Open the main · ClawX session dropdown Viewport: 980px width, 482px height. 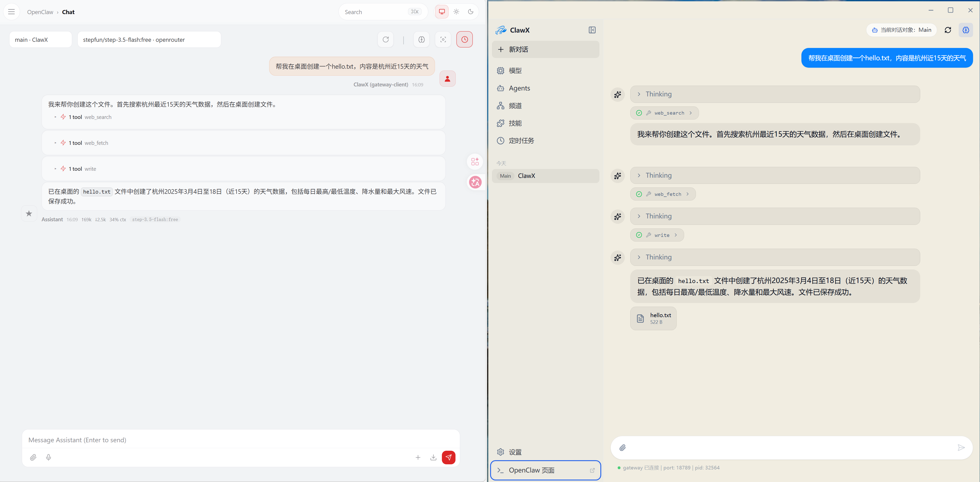[x=41, y=39]
